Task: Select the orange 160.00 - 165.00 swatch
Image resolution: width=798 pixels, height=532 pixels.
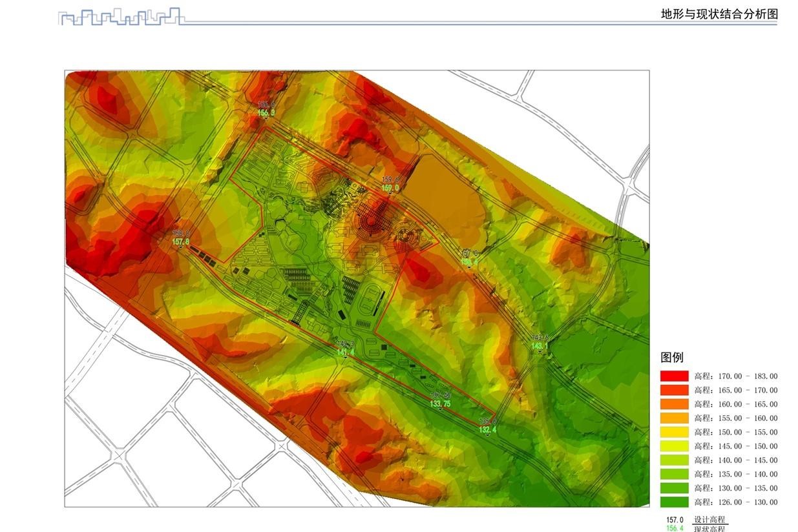Action: click(674, 404)
